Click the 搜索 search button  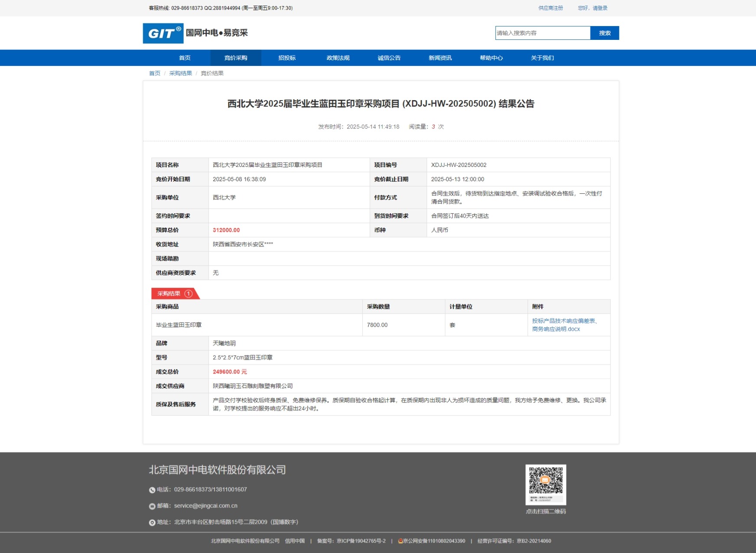tap(604, 33)
